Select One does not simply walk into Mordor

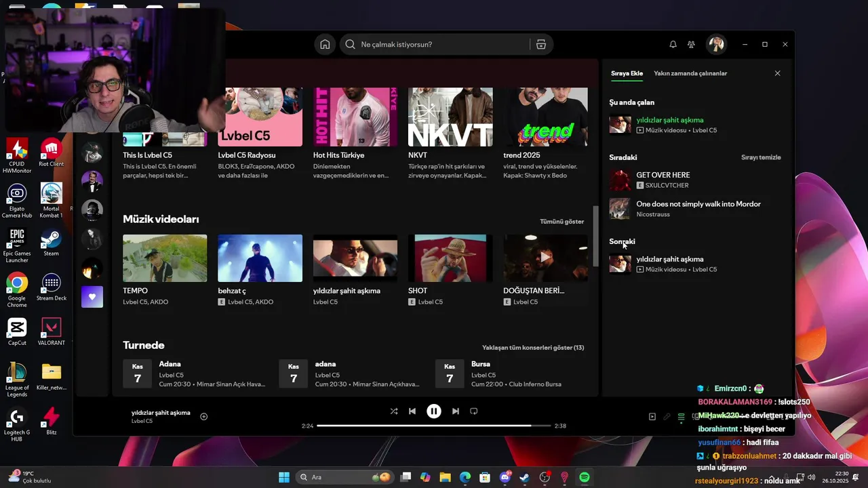click(695, 209)
